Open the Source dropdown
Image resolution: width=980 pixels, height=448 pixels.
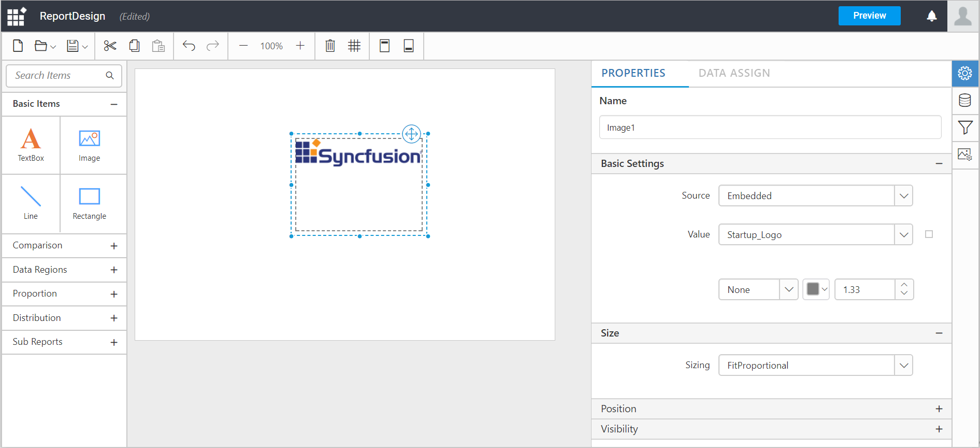(815, 196)
